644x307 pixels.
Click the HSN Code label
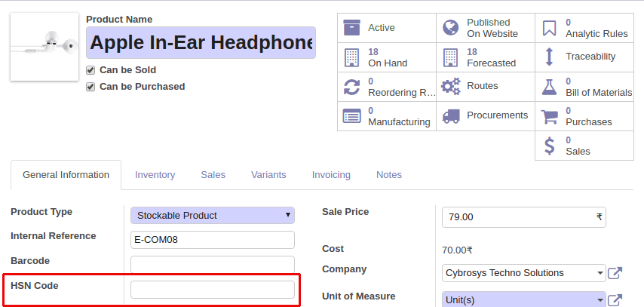[x=35, y=285]
